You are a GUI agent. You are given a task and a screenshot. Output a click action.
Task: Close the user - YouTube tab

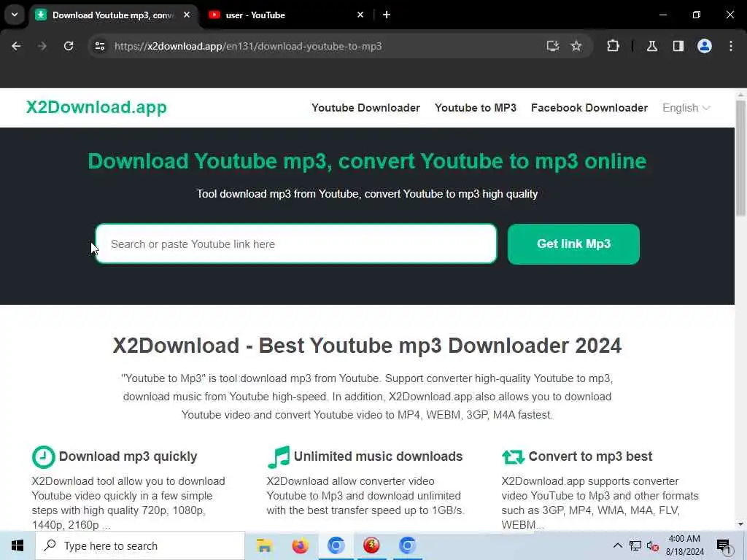[360, 15]
